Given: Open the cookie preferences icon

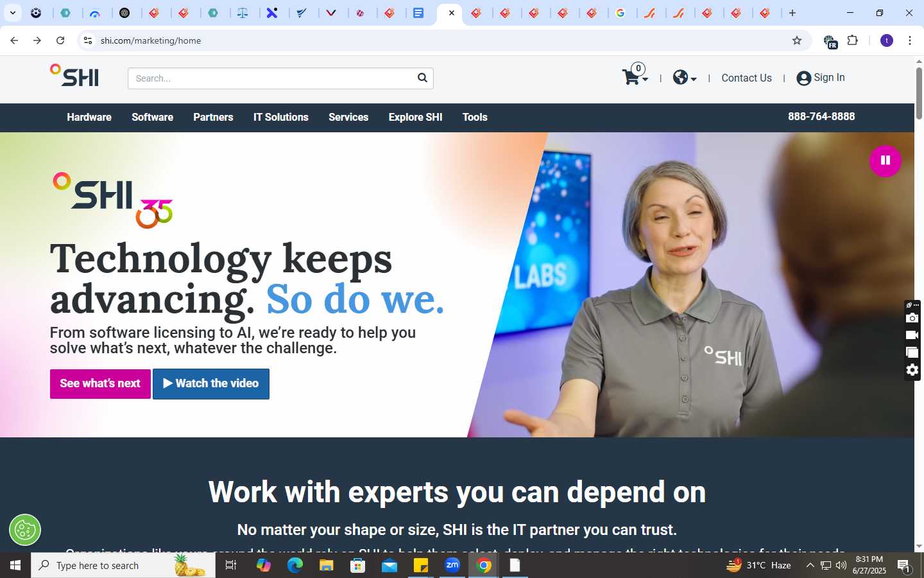Looking at the screenshot, I should [x=25, y=530].
